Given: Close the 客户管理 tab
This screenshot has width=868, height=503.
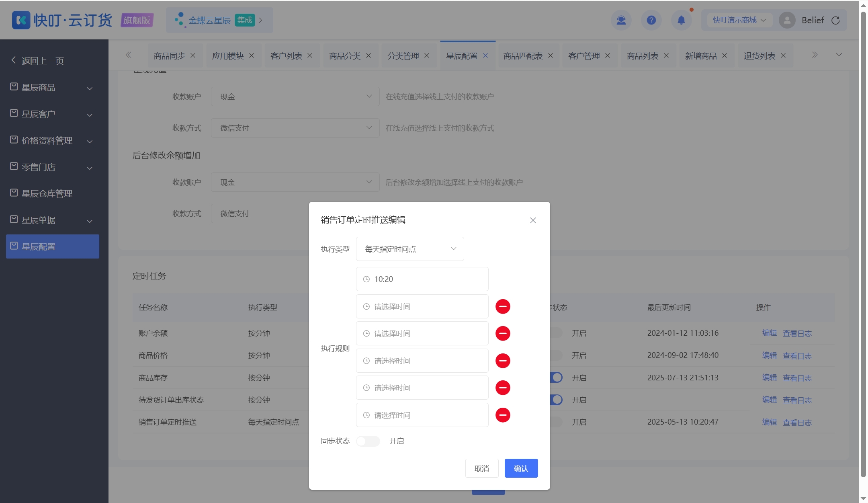Looking at the screenshot, I should [x=608, y=55].
